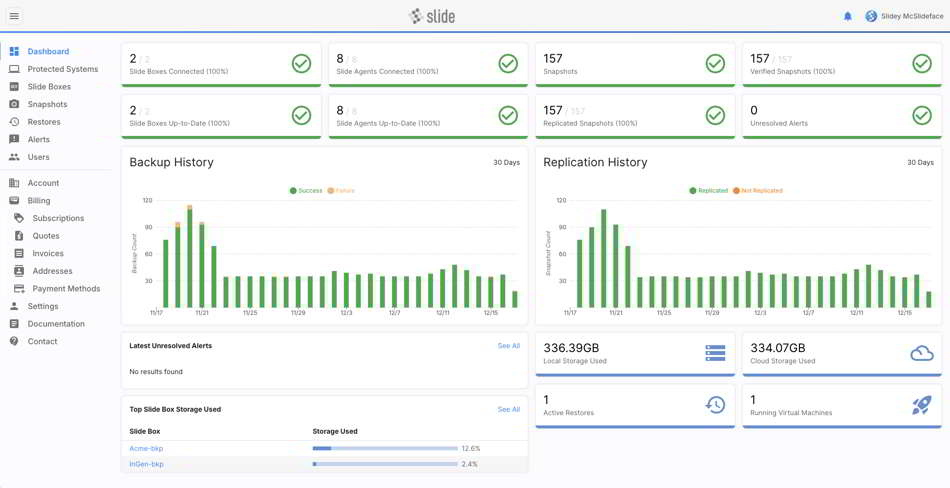Click the Replicated Snapshots (100%) card
Viewport: 950px width, 488px height.
pos(635,116)
